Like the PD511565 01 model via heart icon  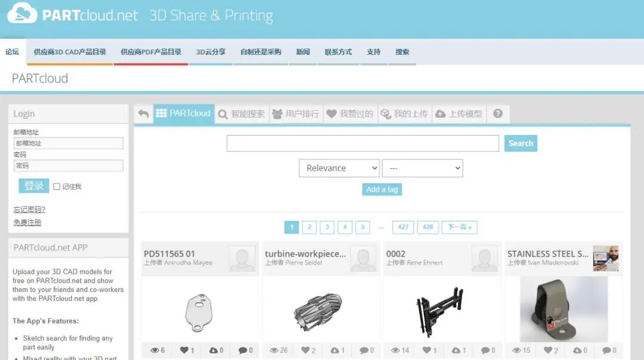click(x=184, y=350)
